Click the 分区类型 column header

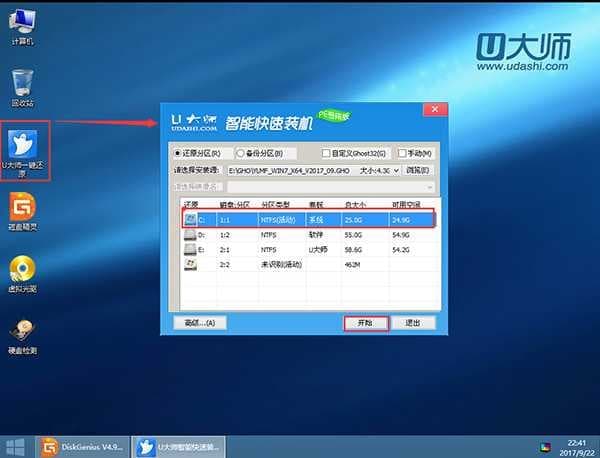click(276, 205)
